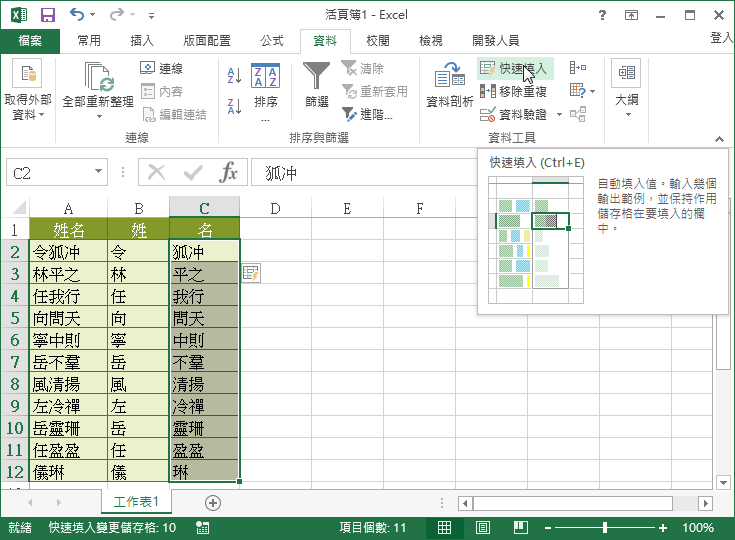This screenshot has width=735, height=540.
Task: Select column C header
Action: pos(204,208)
